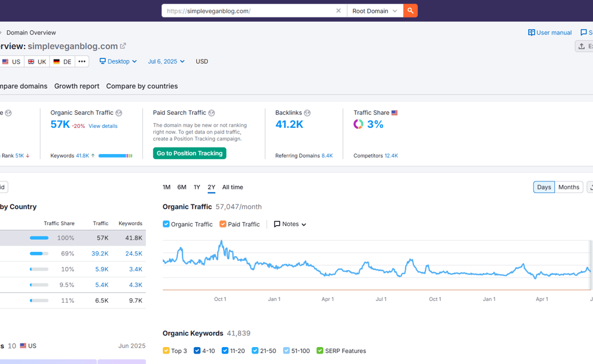
Task: Open more countries ellipsis menu
Action: [82, 62]
